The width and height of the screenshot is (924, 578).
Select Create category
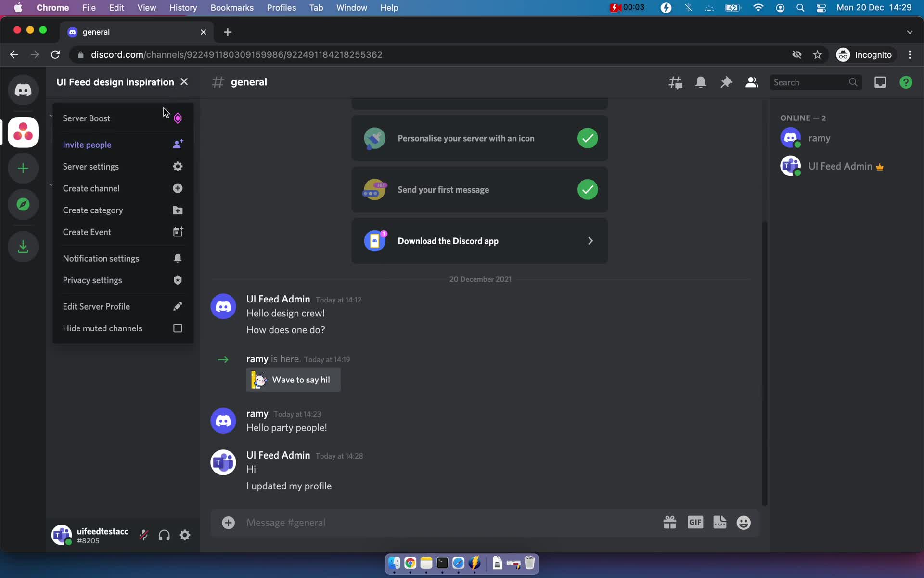[x=123, y=210]
